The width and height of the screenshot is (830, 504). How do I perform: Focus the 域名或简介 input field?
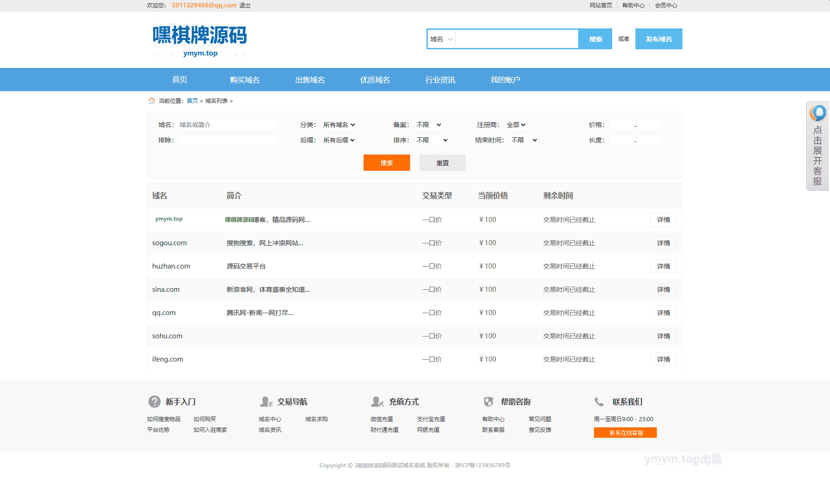tap(228, 125)
